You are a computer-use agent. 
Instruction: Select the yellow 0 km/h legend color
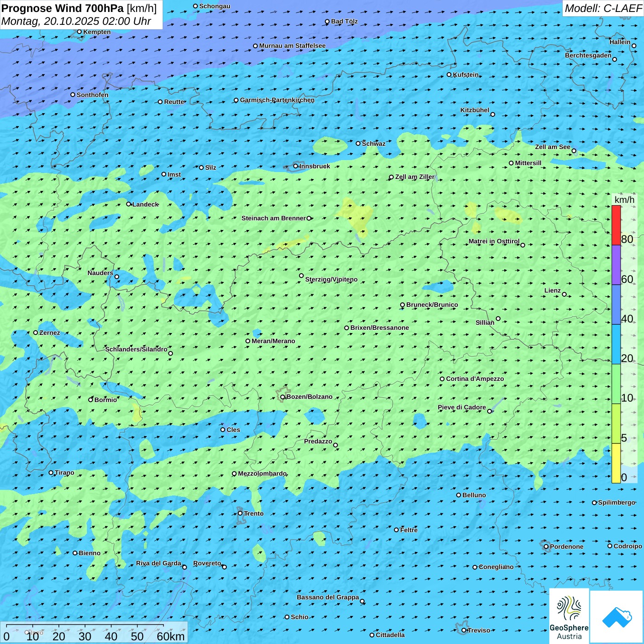click(x=616, y=463)
